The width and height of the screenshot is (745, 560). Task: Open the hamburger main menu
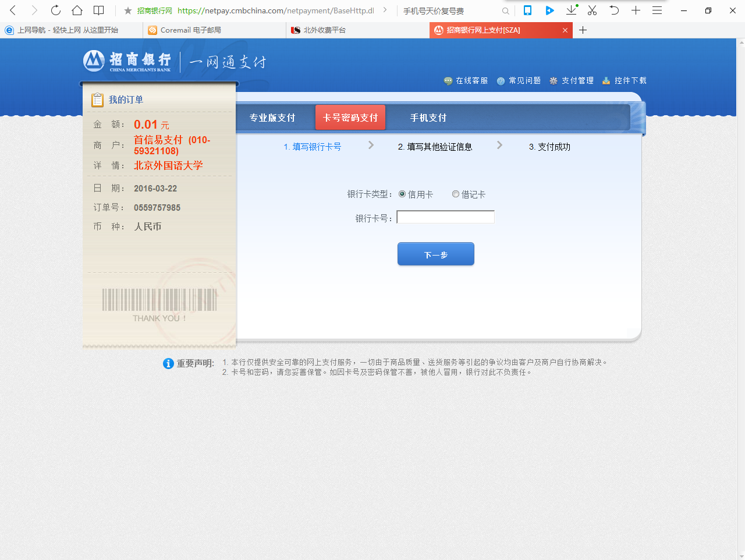pyautogui.click(x=657, y=10)
